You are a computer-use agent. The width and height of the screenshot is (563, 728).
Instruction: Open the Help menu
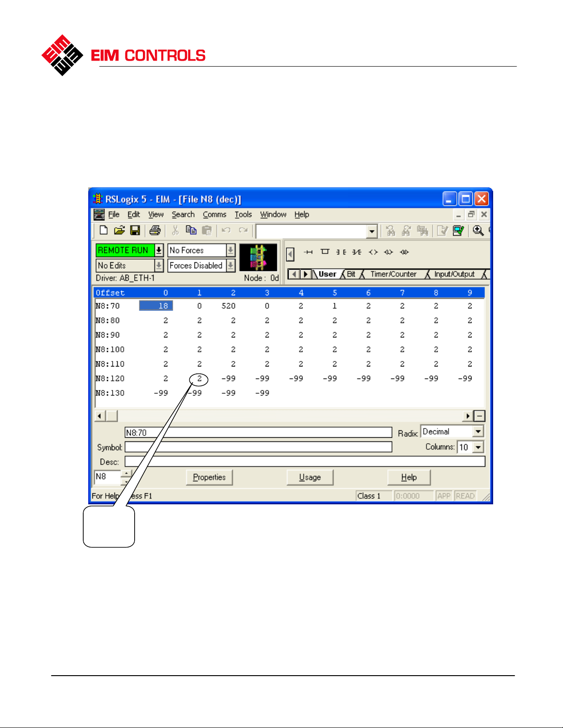coord(301,214)
